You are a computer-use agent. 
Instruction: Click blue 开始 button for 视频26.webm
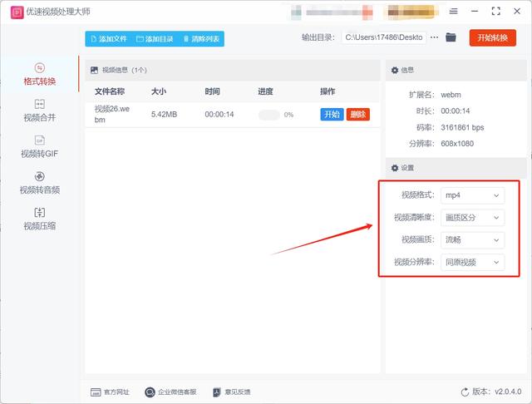click(332, 115)
